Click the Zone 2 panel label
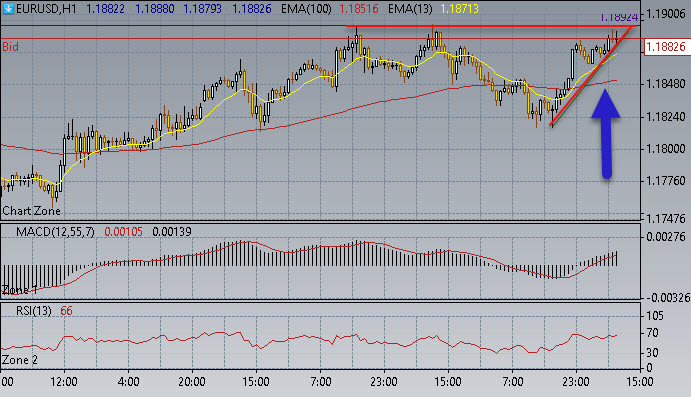The height and width of the screenshot is (397, 691). [20, 360]
